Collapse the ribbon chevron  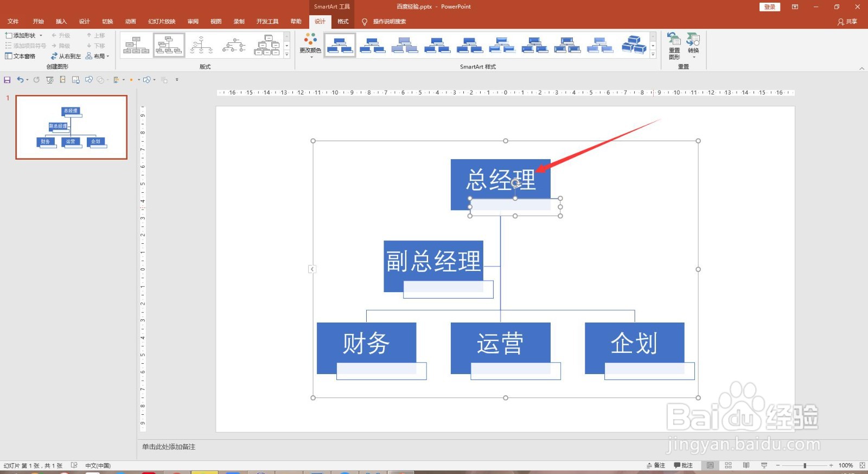pyautogui.click(x=862, y=68)
